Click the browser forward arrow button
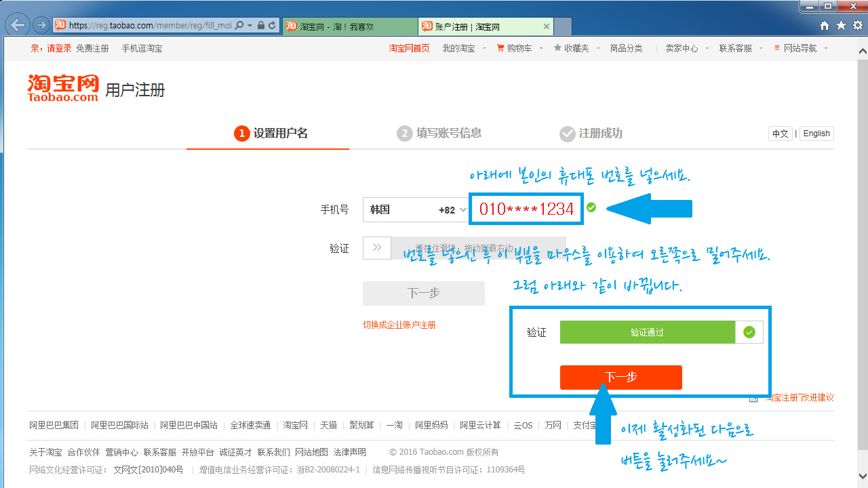 pos(41,26)
